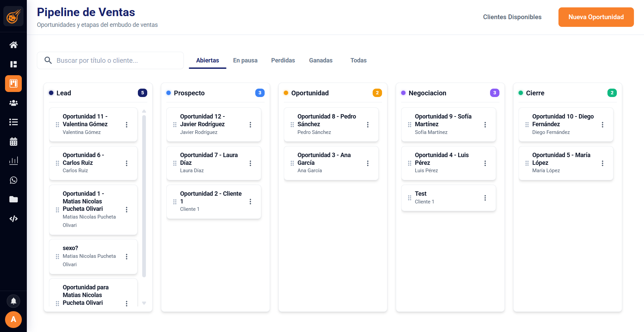Select the kanban board icon in sidebar
The width and height of the screenshot is (644, 332).
click(13, 84)
